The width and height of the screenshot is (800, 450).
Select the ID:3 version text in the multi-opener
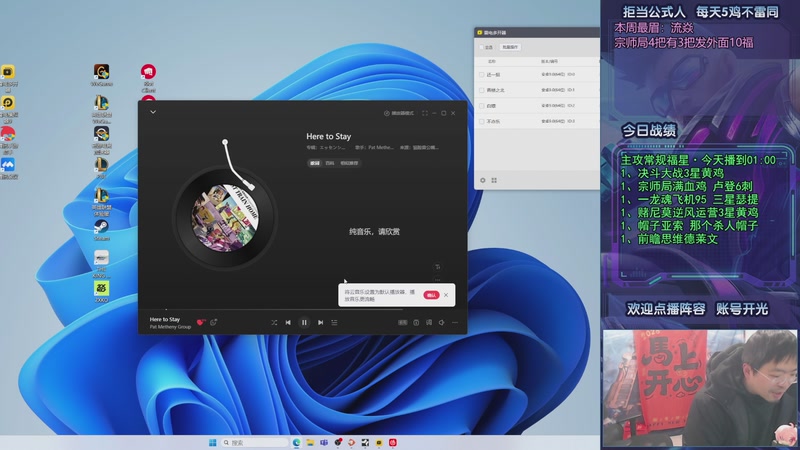[x=558, y=121]
